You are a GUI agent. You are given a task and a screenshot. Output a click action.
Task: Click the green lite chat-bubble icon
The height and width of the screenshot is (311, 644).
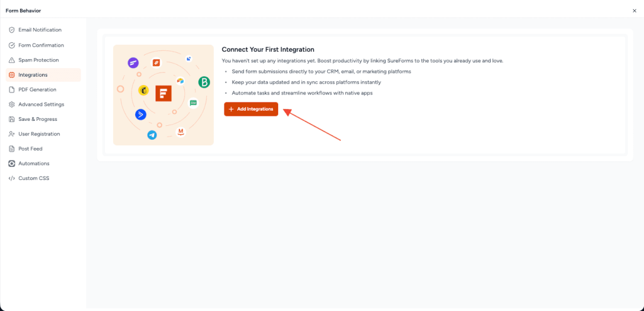pos(193,103)
